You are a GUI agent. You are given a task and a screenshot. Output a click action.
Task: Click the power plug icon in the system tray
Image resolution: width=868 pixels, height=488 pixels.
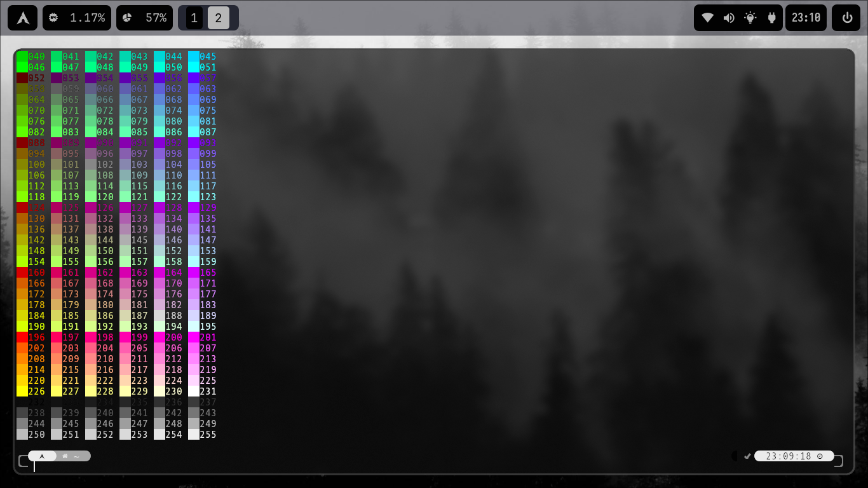click(771, 17)
